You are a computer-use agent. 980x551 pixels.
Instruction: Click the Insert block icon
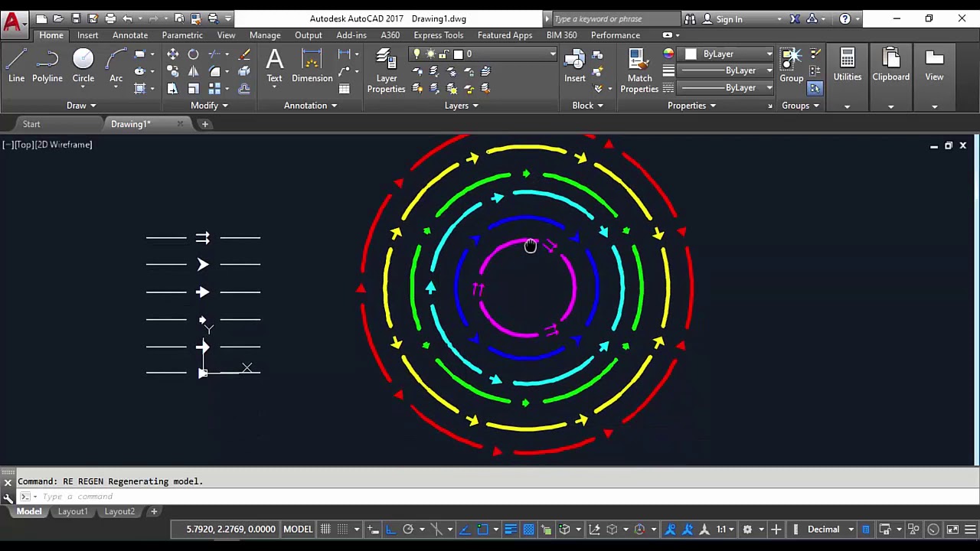click(x=575, y=66)
